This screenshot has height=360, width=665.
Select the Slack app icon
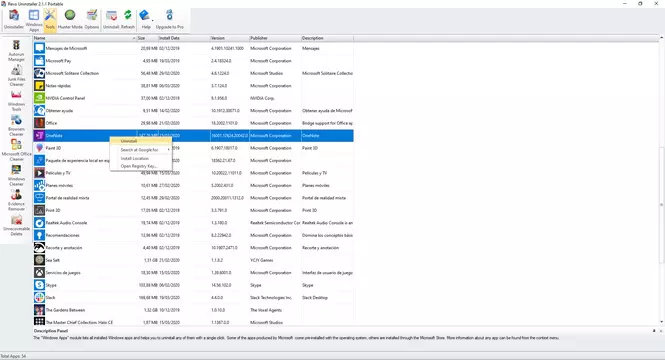(39, 297)
